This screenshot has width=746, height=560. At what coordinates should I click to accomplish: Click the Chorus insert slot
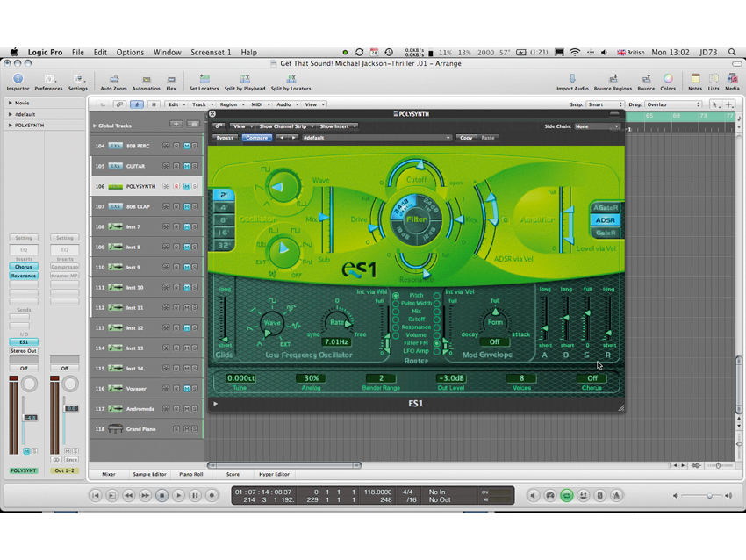[x=24, y=267]
